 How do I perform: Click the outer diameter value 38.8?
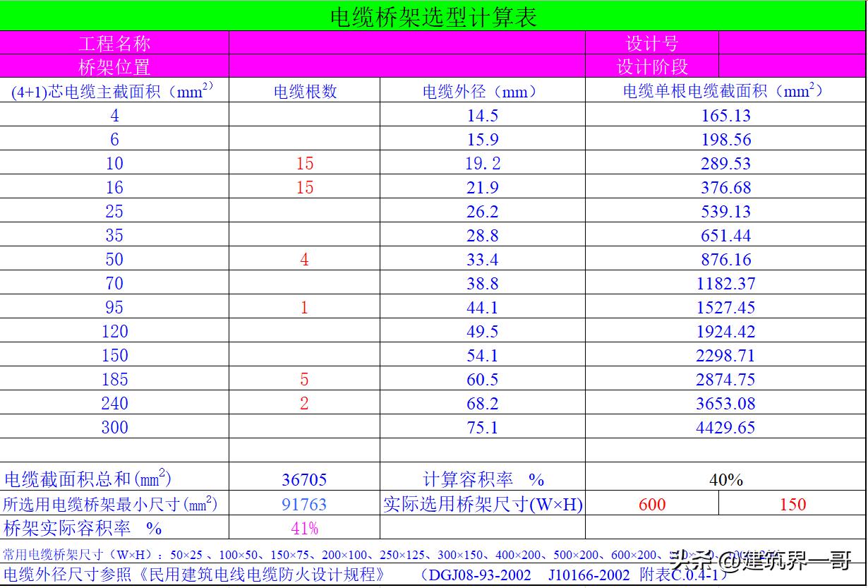point(483,283)
